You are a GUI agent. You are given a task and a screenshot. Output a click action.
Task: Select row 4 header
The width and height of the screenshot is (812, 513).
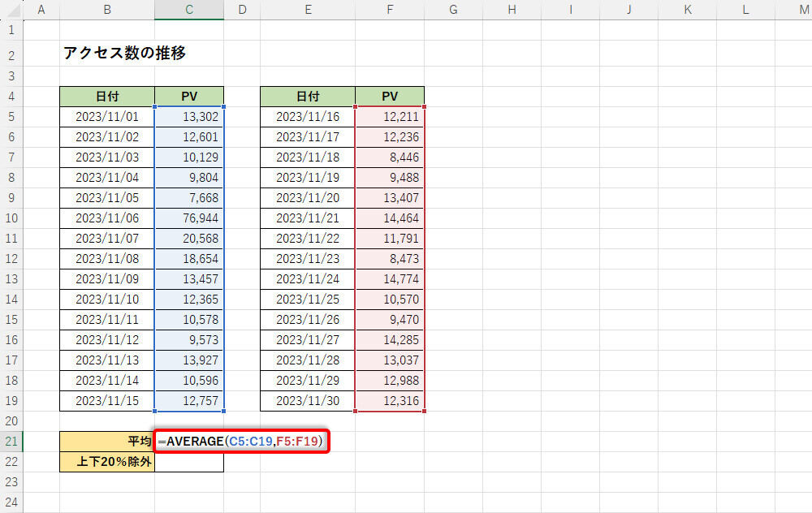coord(11,97)
